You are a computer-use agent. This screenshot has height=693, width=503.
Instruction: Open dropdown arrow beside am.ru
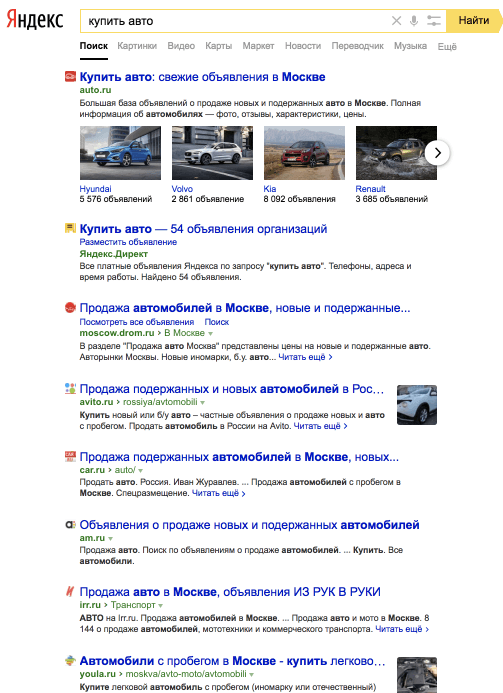[110, 538]
